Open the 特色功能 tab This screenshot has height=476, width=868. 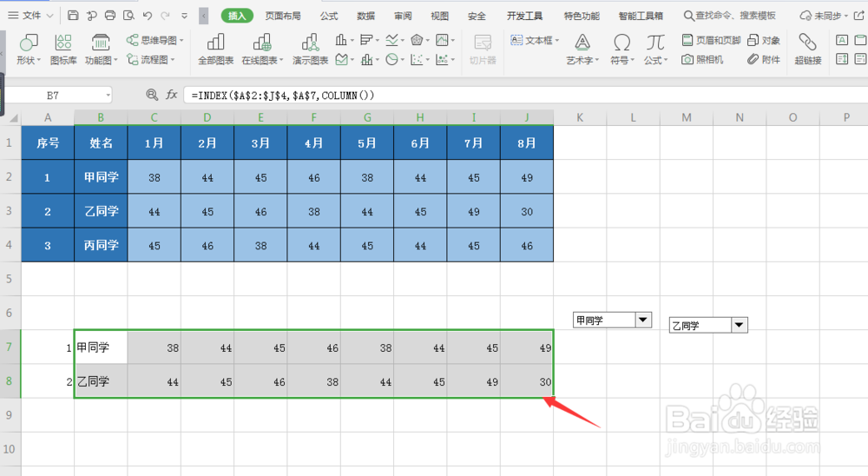pos(582,16)
